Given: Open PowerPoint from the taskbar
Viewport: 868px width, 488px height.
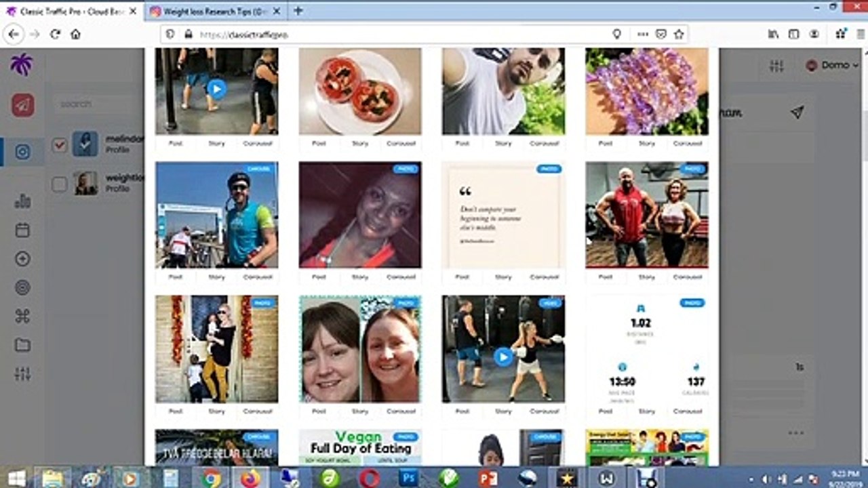Looking at the screenshot, I should (x=487, y=478).
